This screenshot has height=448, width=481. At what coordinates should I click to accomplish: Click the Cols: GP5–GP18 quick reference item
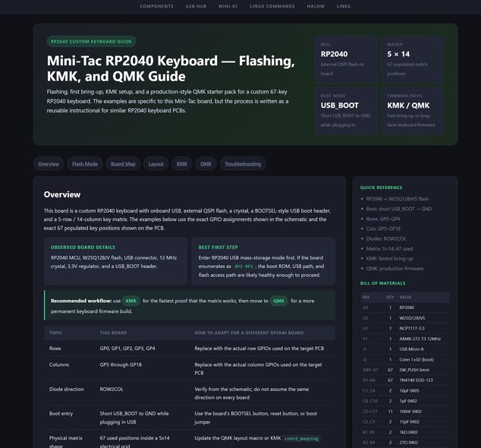[x=383, y=229]
